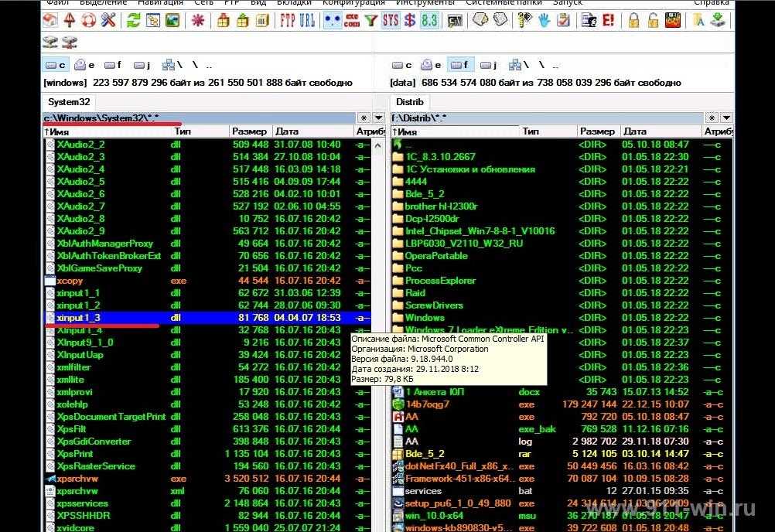Select xcopy exe file in left panel
The width and height of the screenshot is (775, 532).
(x=70, y=281)
